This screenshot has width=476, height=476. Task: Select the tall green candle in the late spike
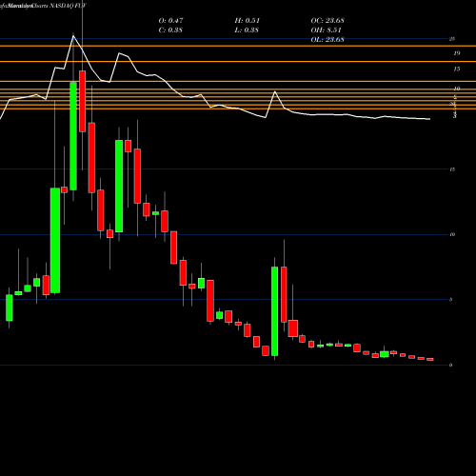[x=274, y=311]
